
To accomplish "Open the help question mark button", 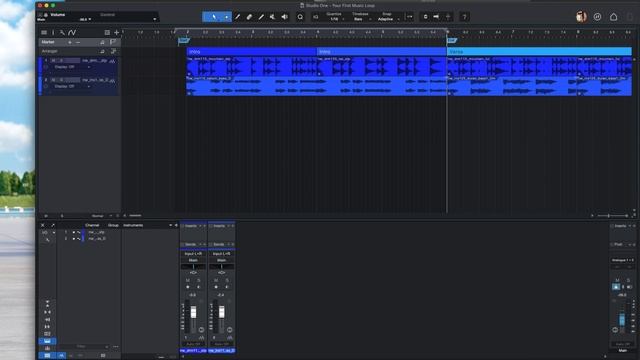I will click(464, 17).
